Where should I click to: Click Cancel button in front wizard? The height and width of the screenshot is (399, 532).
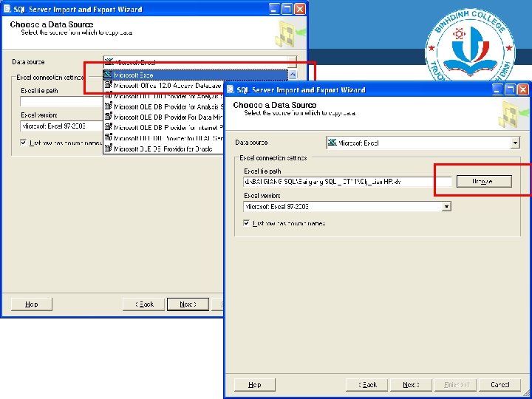click(x=499, y=385)
